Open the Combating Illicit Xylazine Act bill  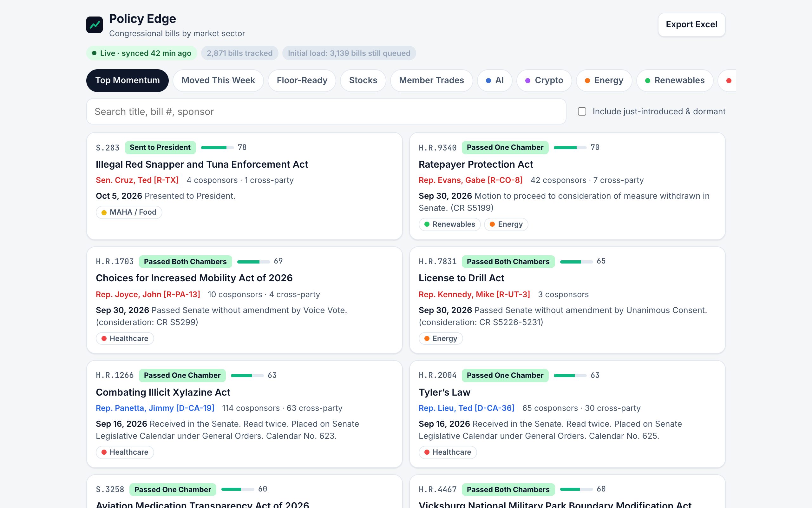click(163, 392)
